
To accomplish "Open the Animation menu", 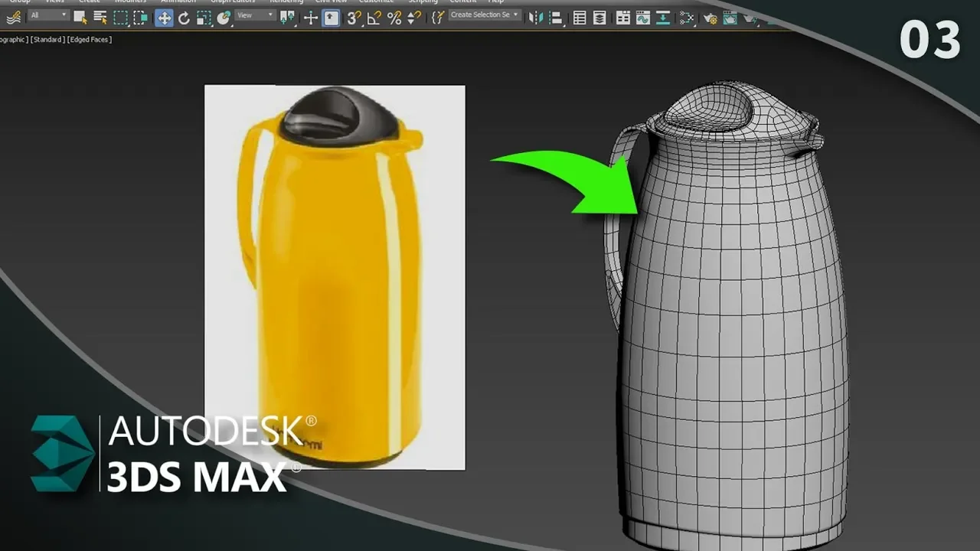I will tap(178, 2).
